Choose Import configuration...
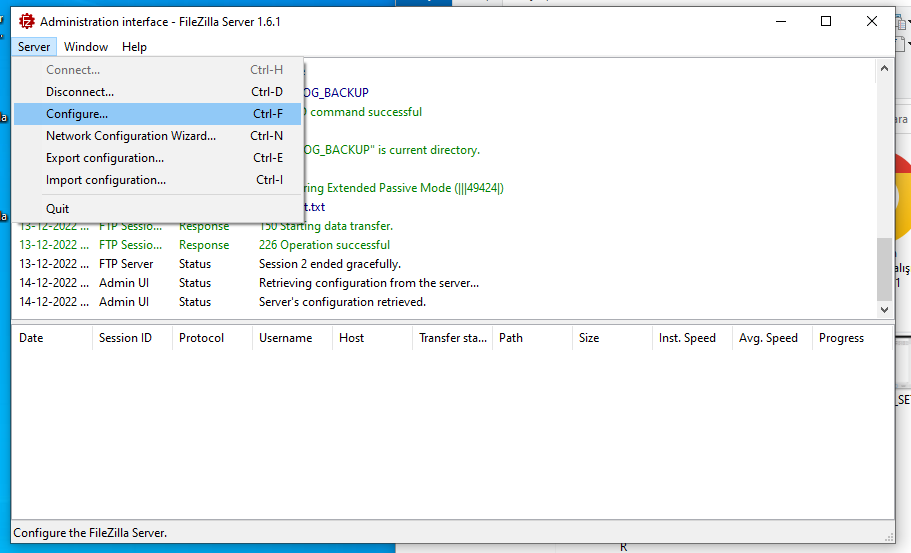 coord(157,180)
